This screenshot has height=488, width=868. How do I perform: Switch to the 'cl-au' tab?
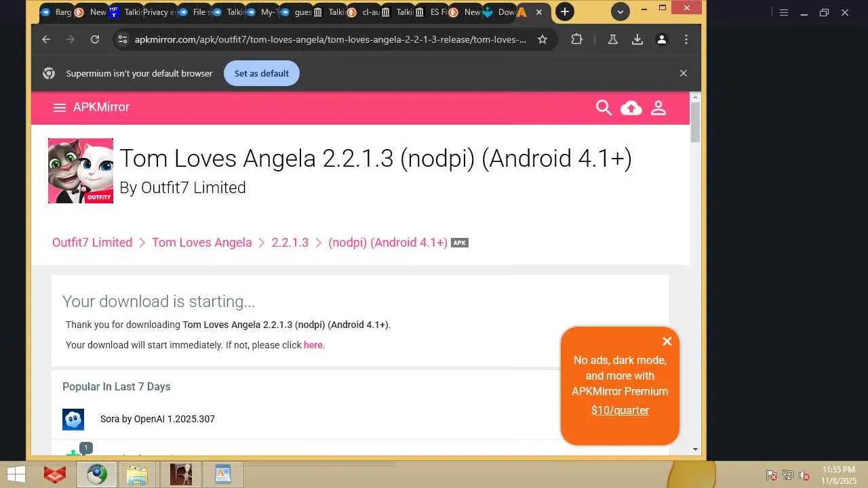pyautogui.click(x=363, y=12)
